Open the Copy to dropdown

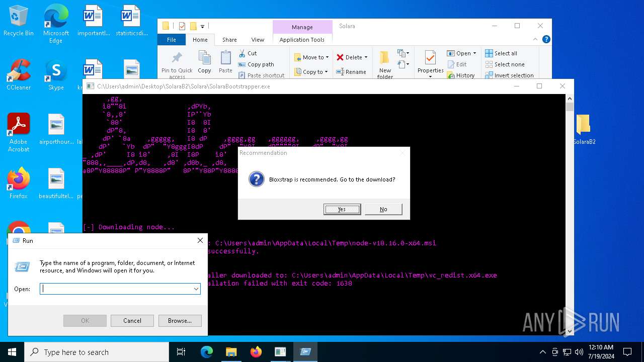pos(311,72)
